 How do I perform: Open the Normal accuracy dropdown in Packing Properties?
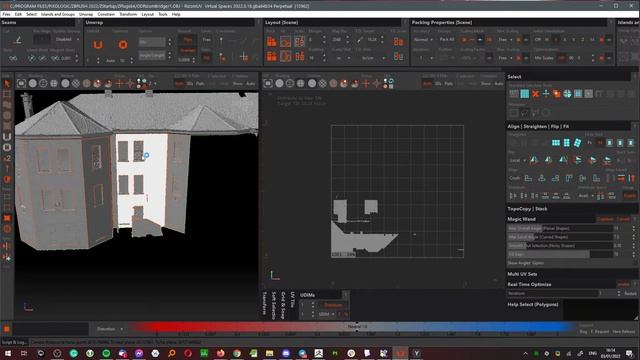pyautogui.click(x=423, y=40)
